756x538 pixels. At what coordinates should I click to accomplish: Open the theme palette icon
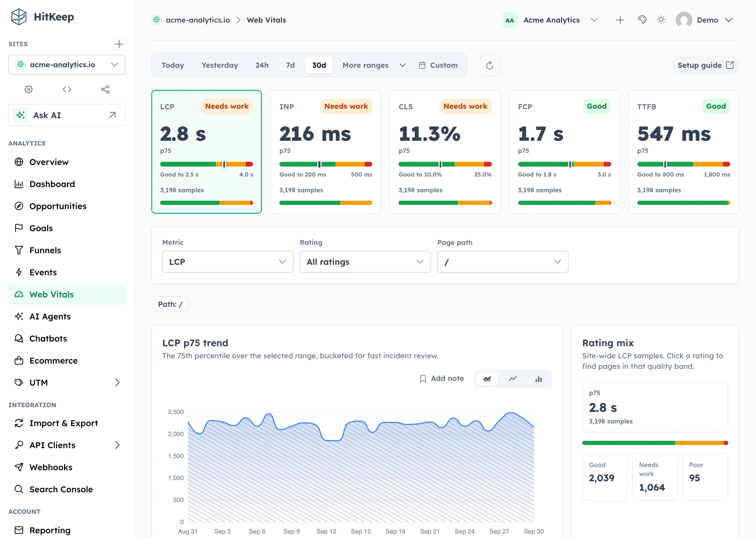click(x=642, y=20)
